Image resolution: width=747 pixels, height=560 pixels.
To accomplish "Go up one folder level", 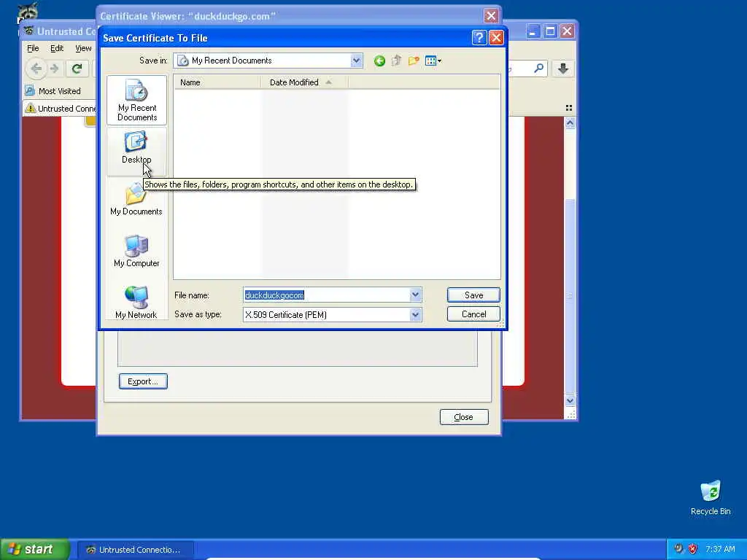I will point(396,61).
